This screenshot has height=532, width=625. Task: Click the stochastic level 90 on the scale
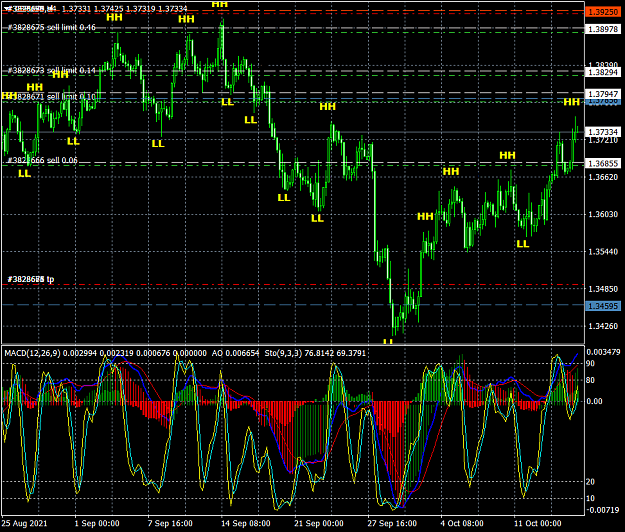(x=590, y=363)
